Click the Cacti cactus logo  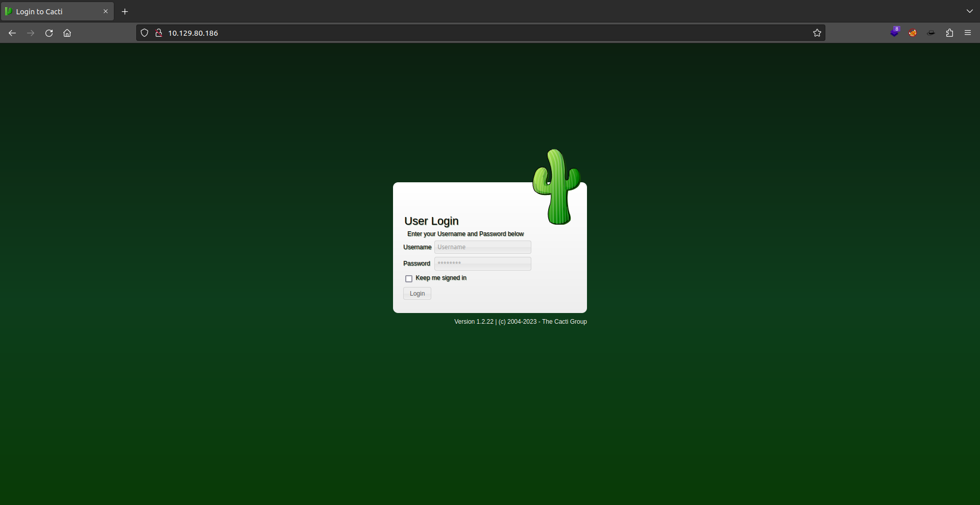click(x=556, y=186)
